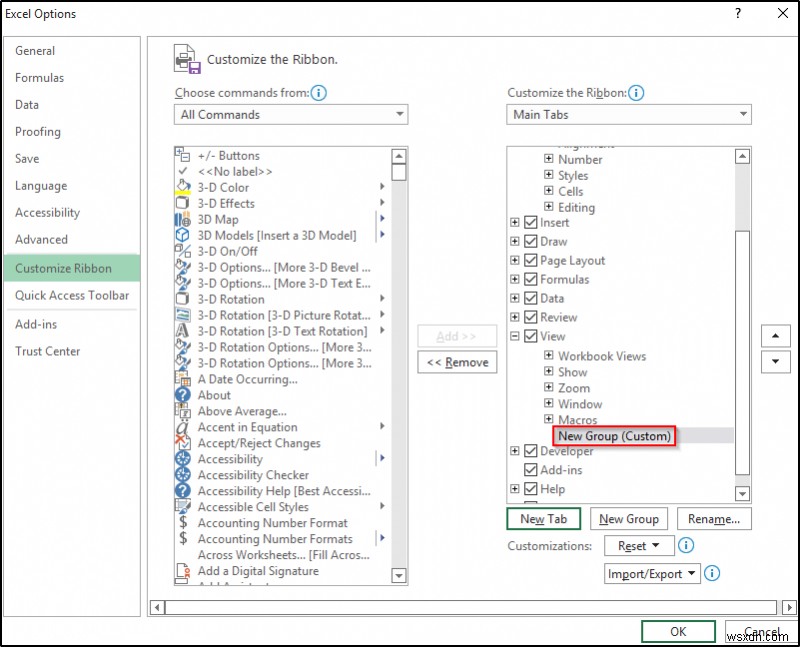The height and width of the screenshot is (647, 800).
Task: Click the Add a Digital Signature icon
Action: (x=185, y=571)
